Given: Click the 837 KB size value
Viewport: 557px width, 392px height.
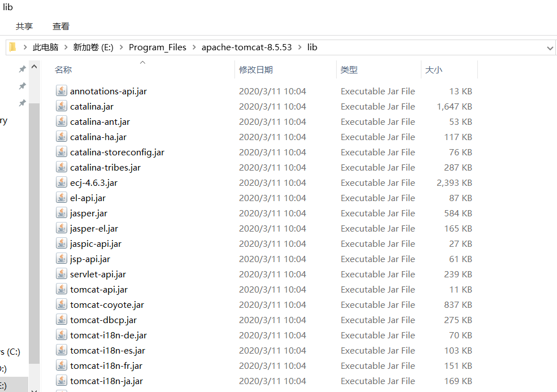Looking at the screenshot, I should (458, 305).
